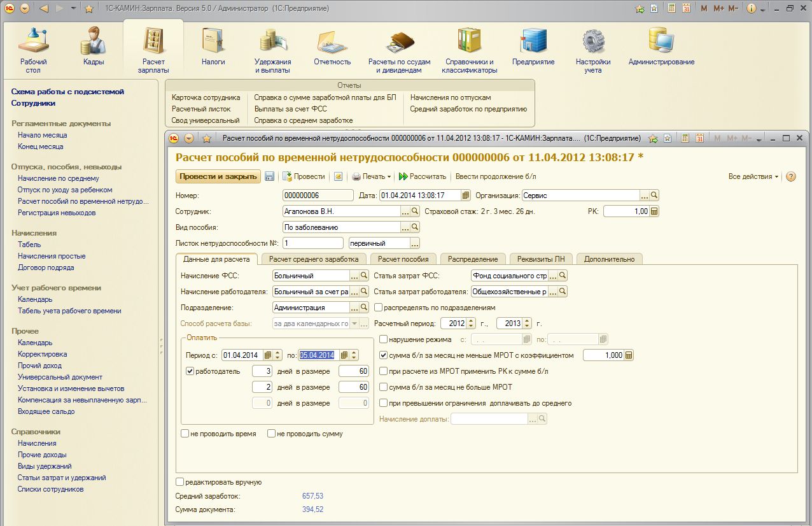Screen dimensions: 812x526
Task: Open Справочники и классификаторы section
Action: 470,50
